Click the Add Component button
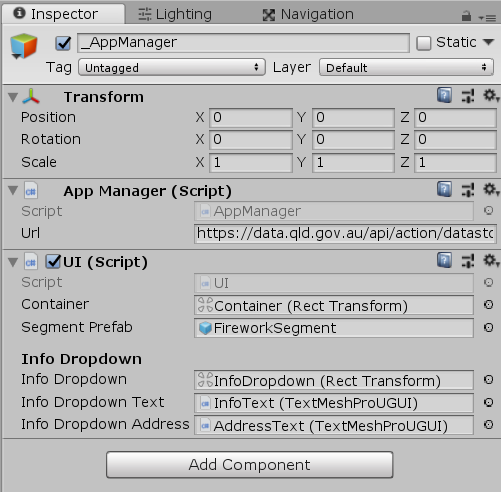 click(x=250, y=465)
